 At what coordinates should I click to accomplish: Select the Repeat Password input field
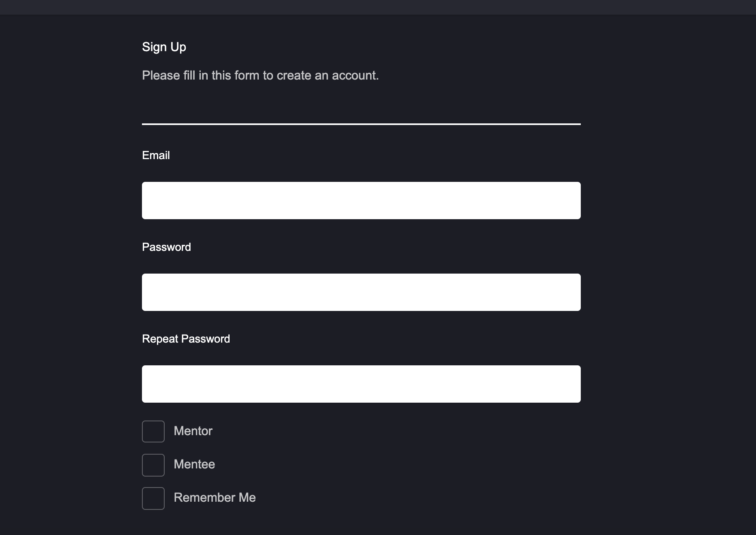361,384
